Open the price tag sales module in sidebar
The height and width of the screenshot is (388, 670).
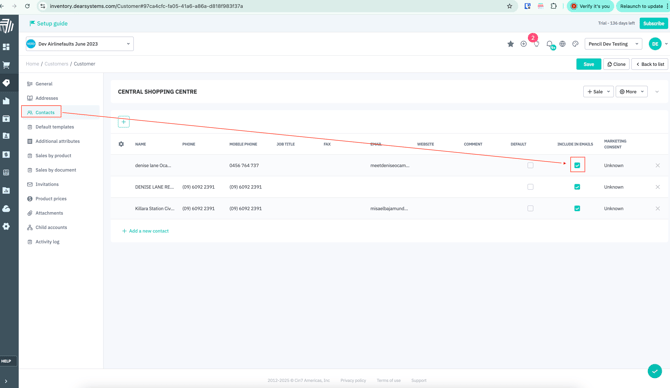pos(6,83)
